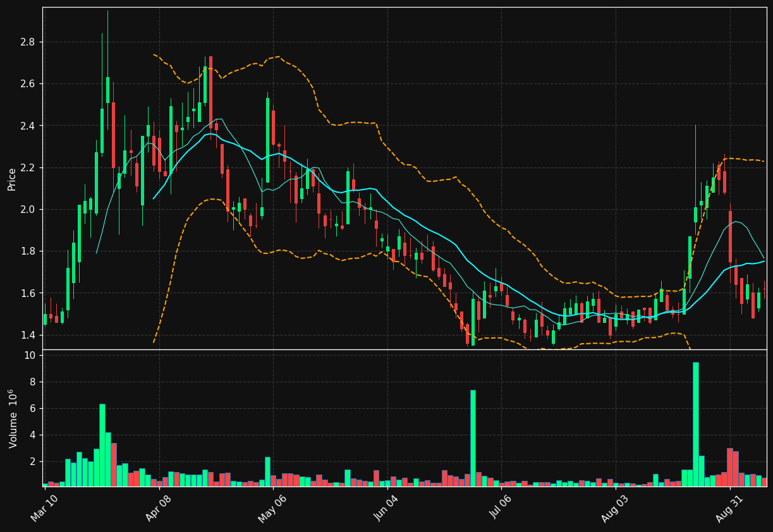The height and width of the screenshot is (532, 773).
Task: Select the Volume 10⁶ axis title
Action: pos(12,418)
